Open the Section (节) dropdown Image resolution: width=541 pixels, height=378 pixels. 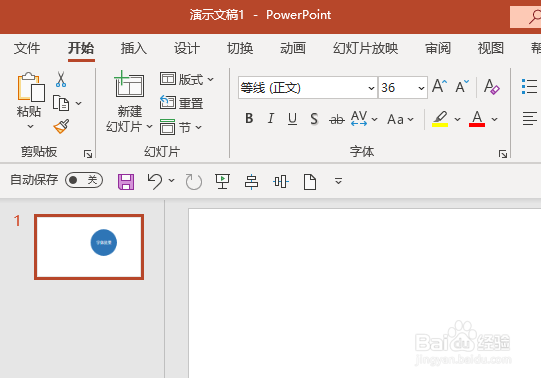pos(181,127)
